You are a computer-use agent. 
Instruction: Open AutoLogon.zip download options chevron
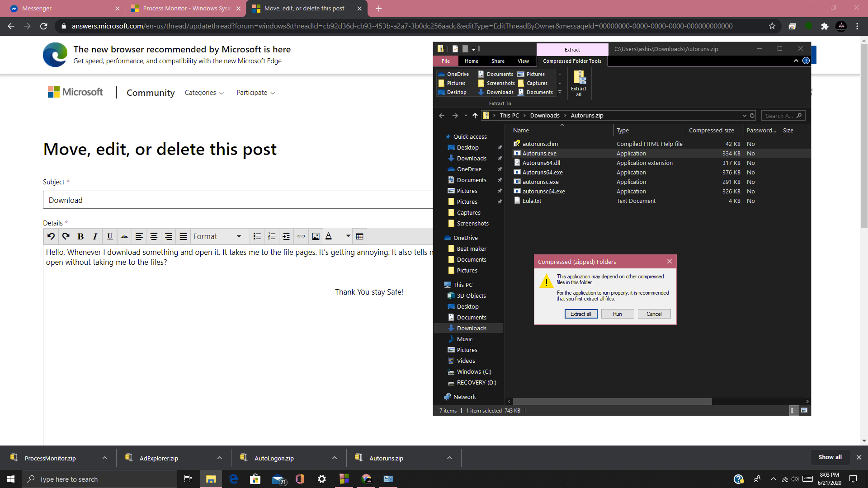(335, 458)
